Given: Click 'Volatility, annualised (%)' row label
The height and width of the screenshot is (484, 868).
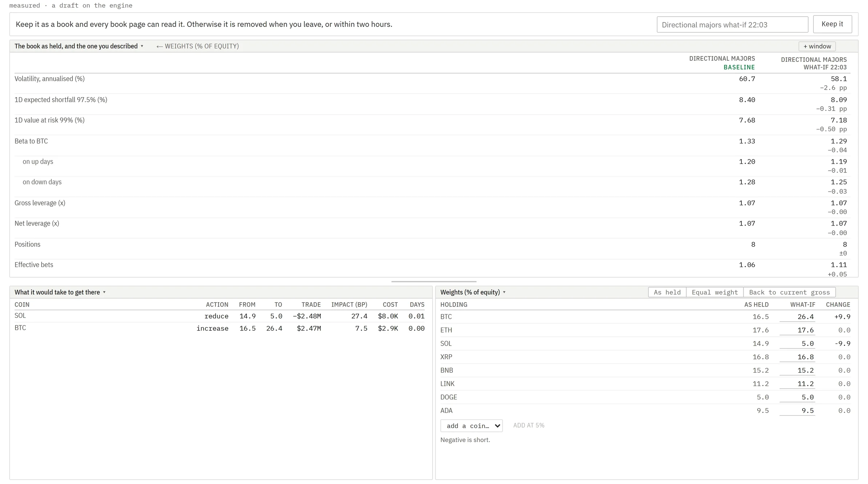Looking at the screenshot, I should 50,79.
